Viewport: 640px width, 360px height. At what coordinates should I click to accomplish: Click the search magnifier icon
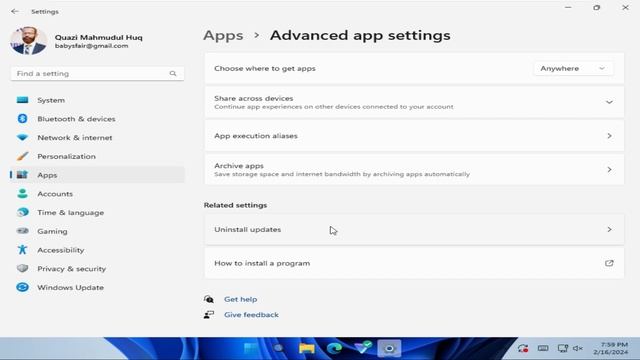coord(173,73)
